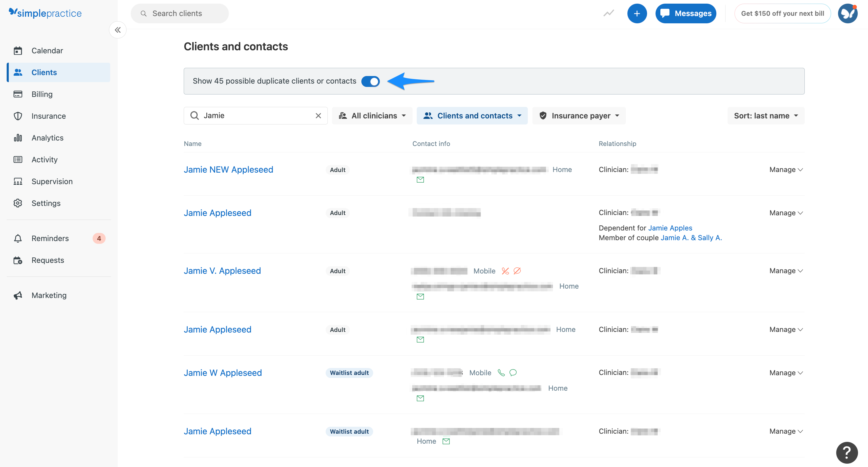The width and height of the screenshot is (868, 467).
Task: Click the Analytics bar-chart icon
Action: click(x=18, y=137)
